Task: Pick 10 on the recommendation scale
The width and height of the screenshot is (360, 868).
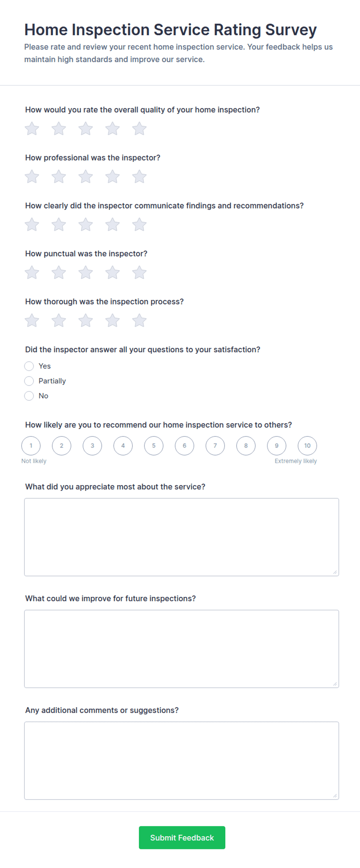Action: point(307,446)
